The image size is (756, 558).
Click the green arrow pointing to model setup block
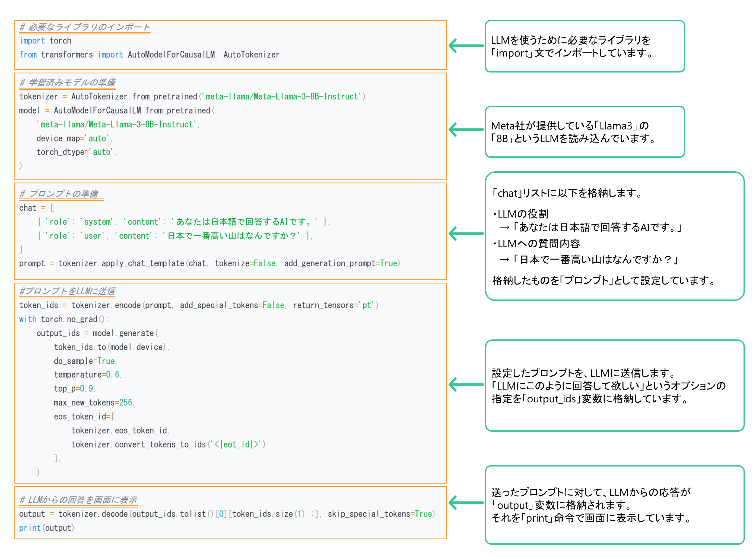(466, 130)
